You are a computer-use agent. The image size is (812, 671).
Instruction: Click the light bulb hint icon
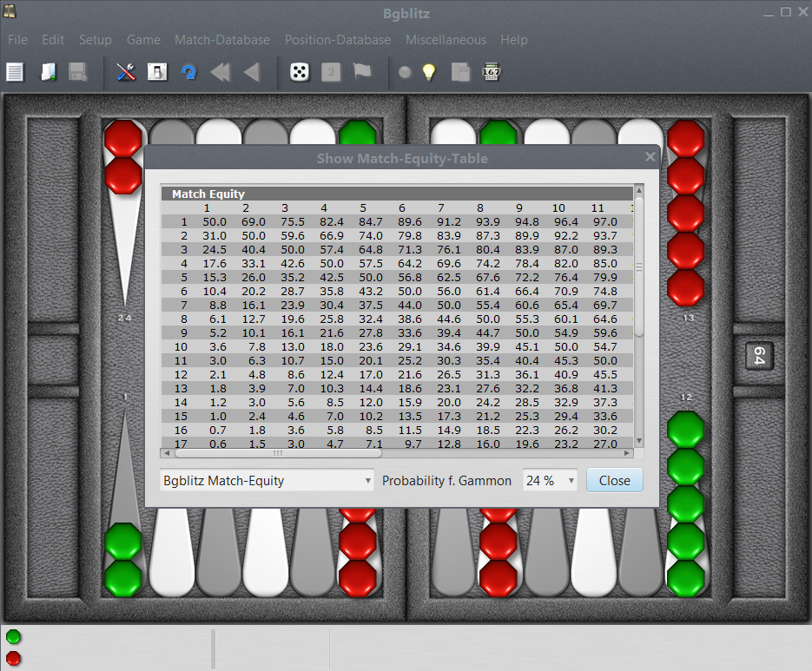(429, 72)
